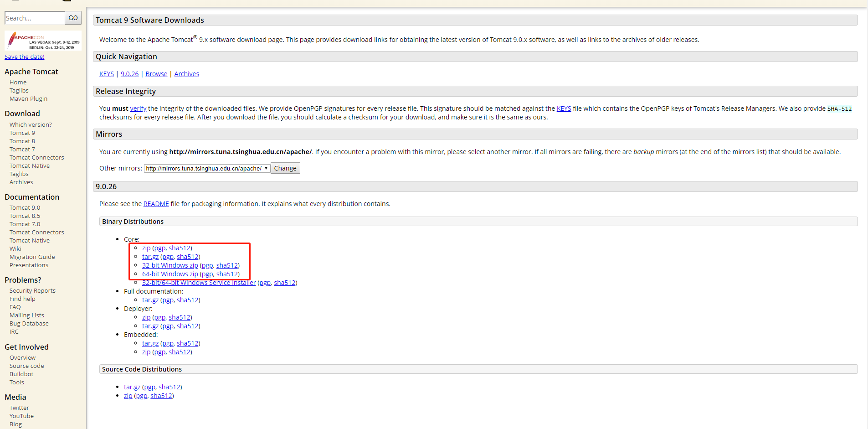Open Tomcat 9.0 documentation link
Image resolution: width=868 pixels, height=429 pixels.
click(25, 208)
